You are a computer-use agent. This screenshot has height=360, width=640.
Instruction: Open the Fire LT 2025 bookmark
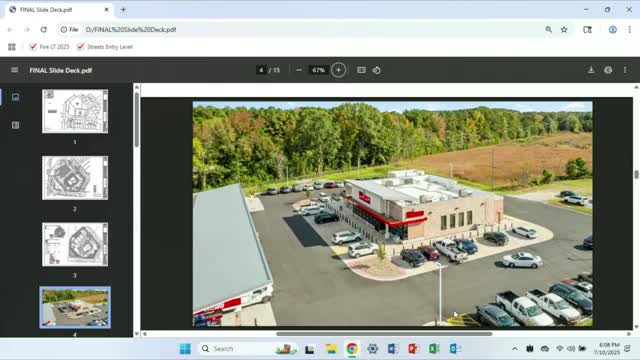49,47
